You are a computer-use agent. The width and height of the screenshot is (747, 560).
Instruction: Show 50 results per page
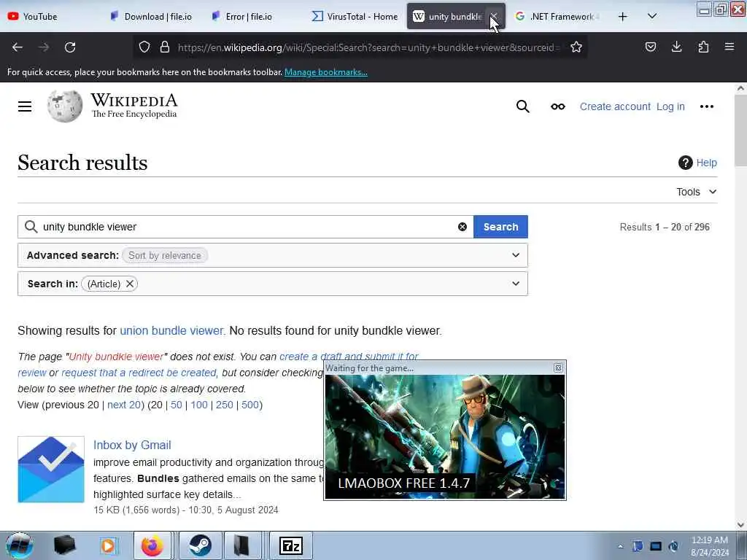[177, 405]
